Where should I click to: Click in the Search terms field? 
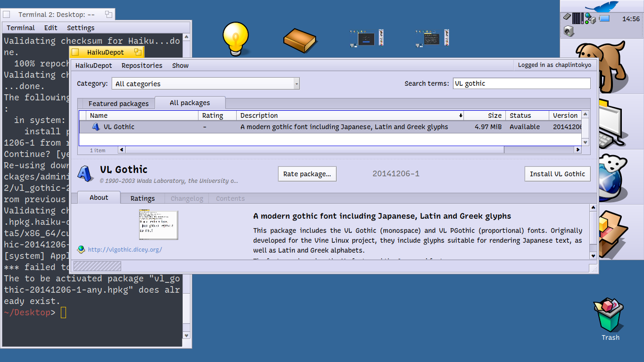521,83
